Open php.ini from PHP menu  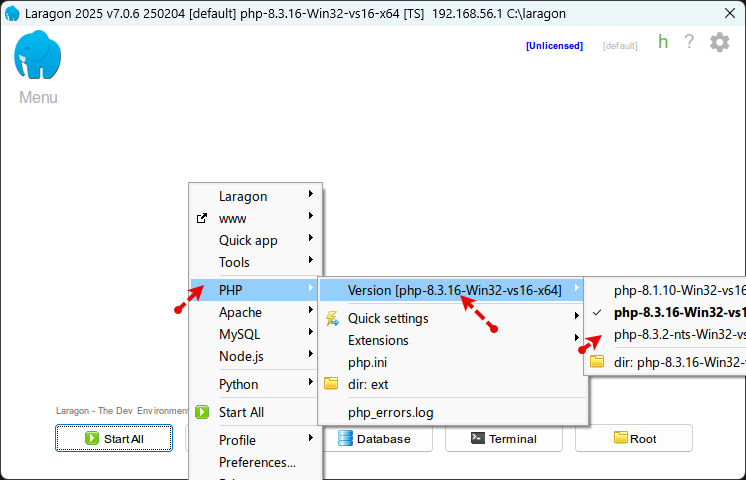coord(453,362)
